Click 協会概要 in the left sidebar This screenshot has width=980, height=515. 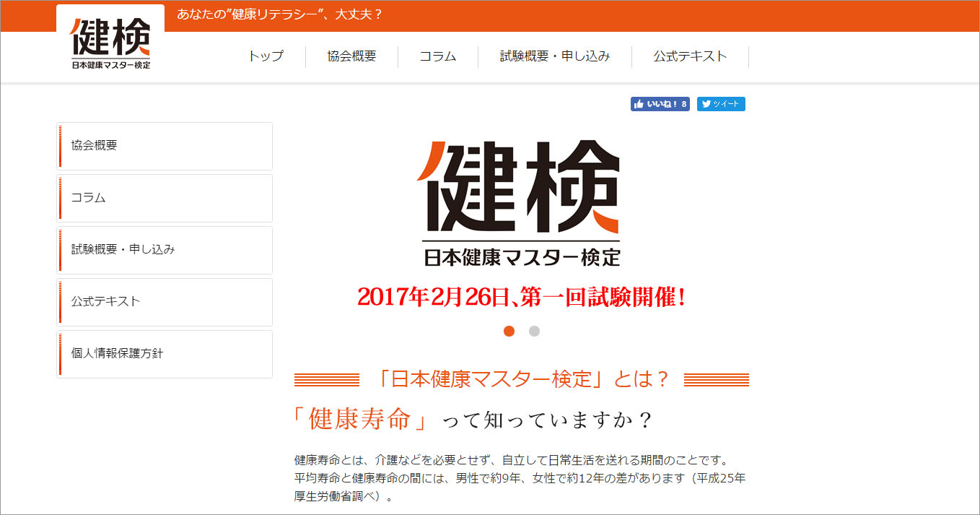(165, 146)
